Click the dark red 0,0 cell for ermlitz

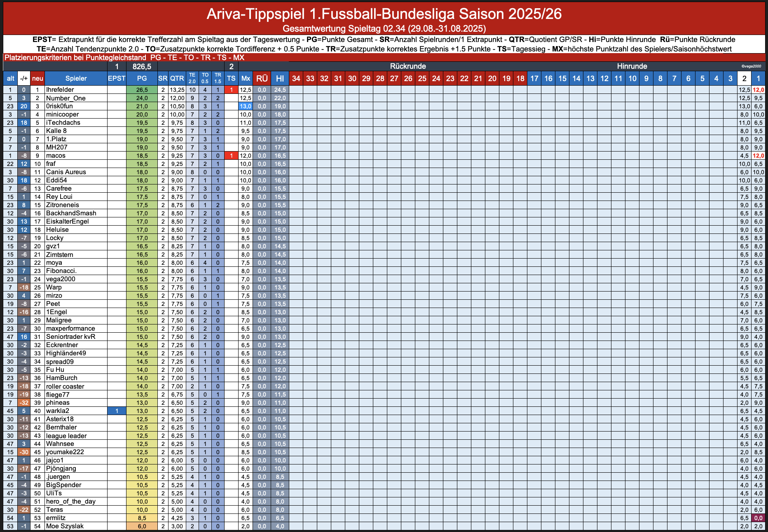(758, 518)
